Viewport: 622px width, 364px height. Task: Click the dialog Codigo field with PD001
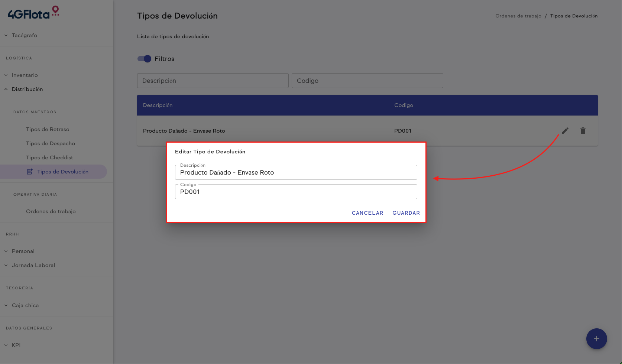296,192
